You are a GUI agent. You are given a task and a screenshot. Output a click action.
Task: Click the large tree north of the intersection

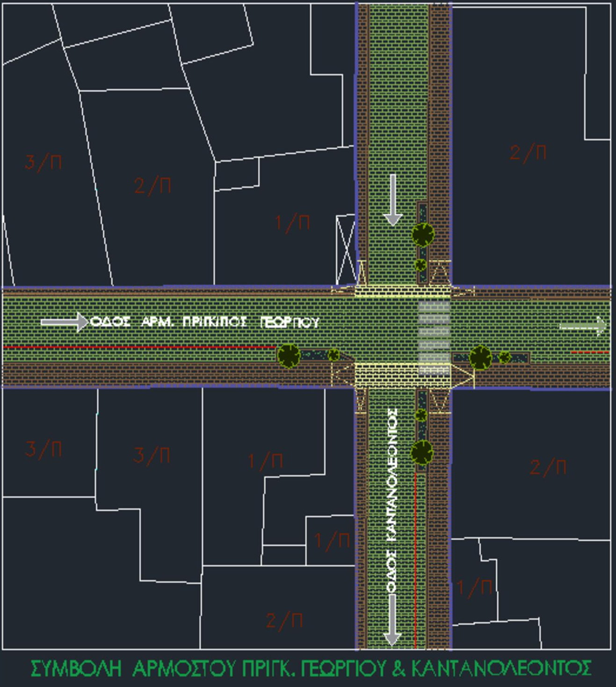pos(423,234)
